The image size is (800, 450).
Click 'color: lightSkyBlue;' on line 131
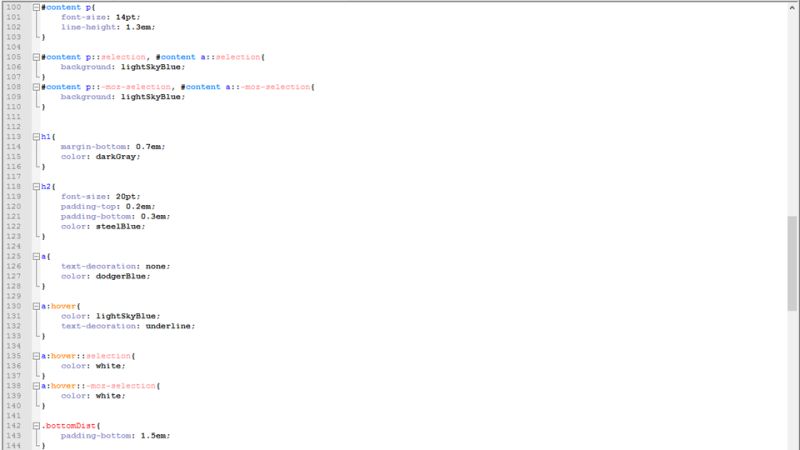(x=110, y=316)
